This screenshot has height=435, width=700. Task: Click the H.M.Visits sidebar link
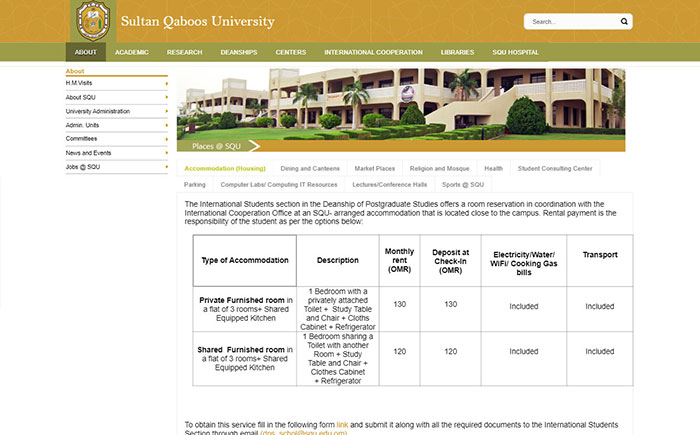pos(79,83)
